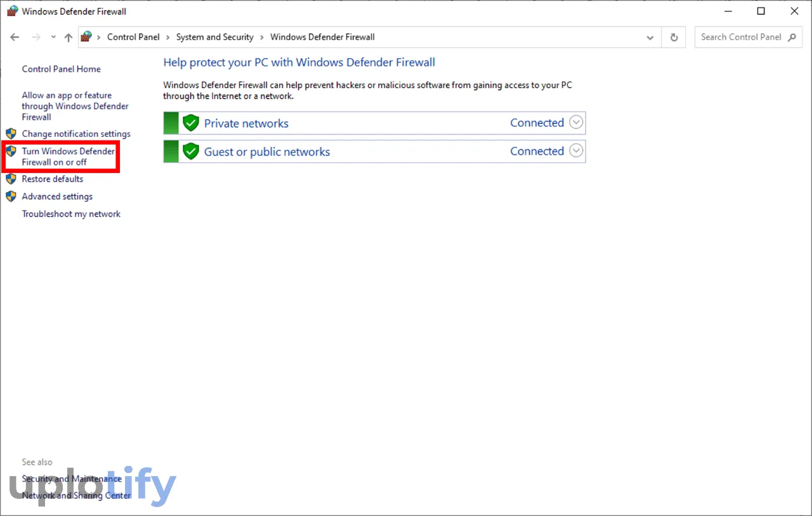This screenshot has width=812, height=516.
Task: Click the Private networks heading
Action: pos(246,124)
